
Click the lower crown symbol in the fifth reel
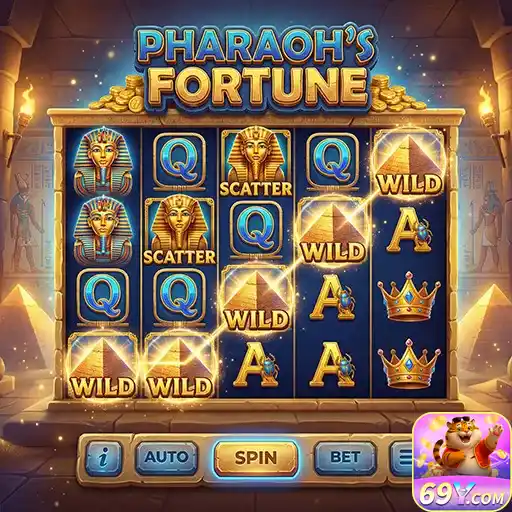pyautogui.click(x=409, y=364)
